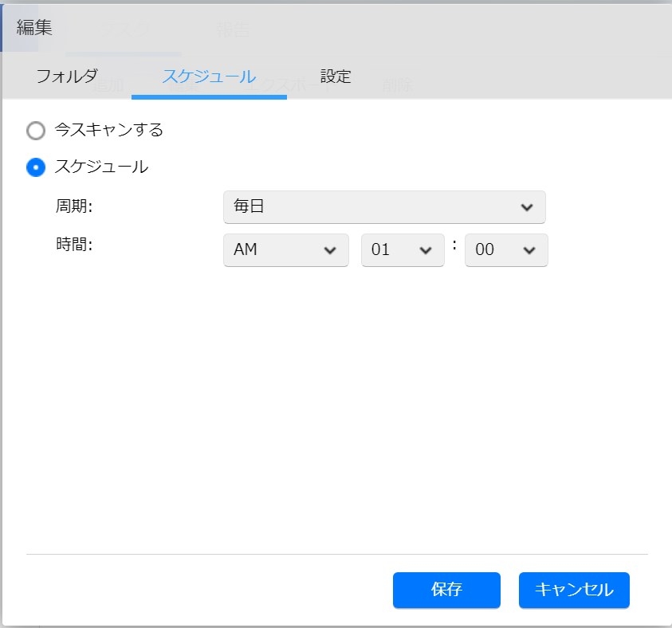Image resolution: width=672 pixels, height=628 pixels.
Task: Click the 今スキャンする option label text
Action: tap(109, 130)
